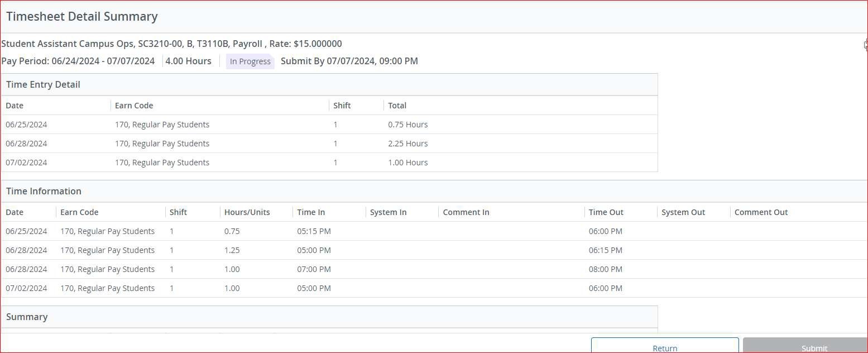This screenshot has width=868, height=353.
Task: Click the Date column header in Time Information
Action: coord(14,212)
